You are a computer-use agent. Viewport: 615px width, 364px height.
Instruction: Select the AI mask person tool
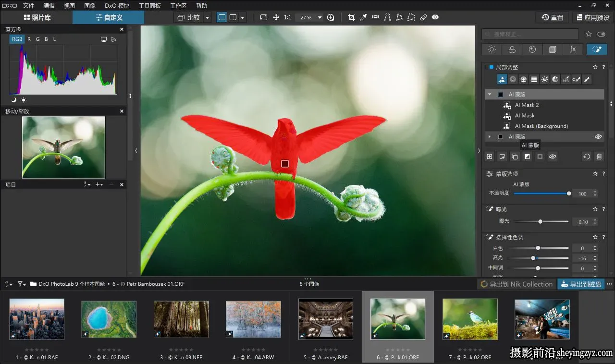point(502,80)
